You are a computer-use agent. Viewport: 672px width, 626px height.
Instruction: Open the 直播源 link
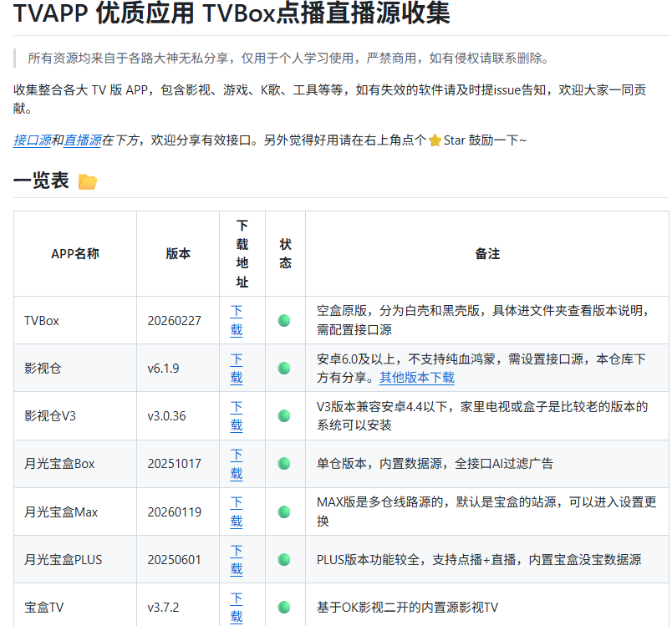pyautogui.click(x=82, y=140)
